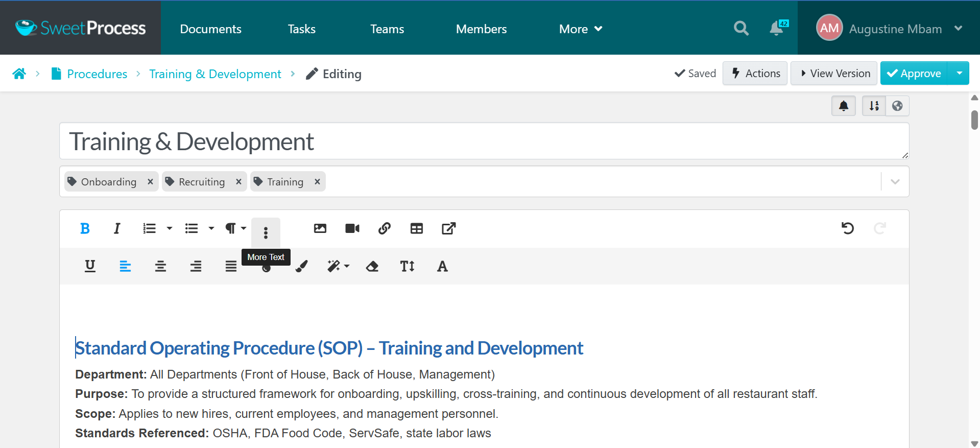The height and width of the screenshot is (448, 980).
Task: Open the bullet list style dropdown arrow
Action: (x=211, y=228)
